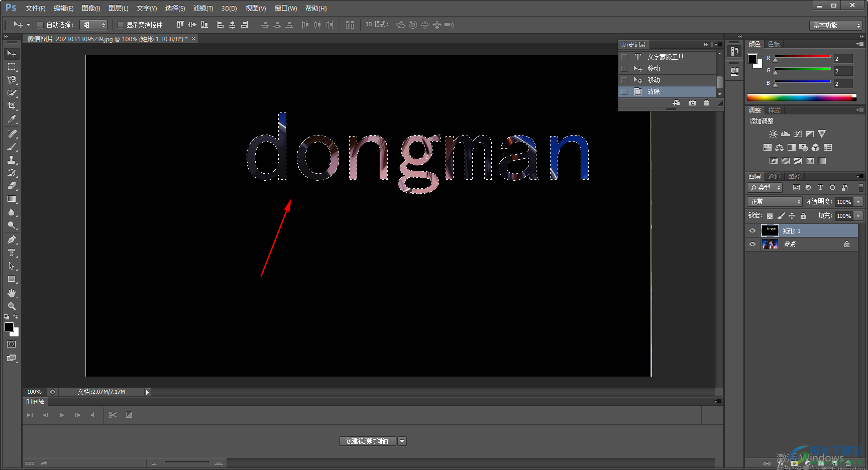Go to first frame in timeline
This screenshot has height=470, width=868.
(30, 415)
